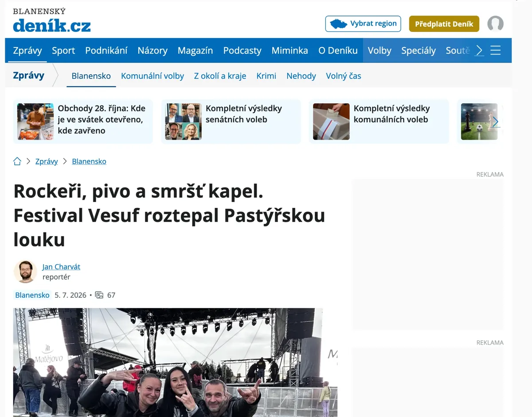Select the Blanensko sub-tab
Screen dimensions: 532x417
[91, 76]
